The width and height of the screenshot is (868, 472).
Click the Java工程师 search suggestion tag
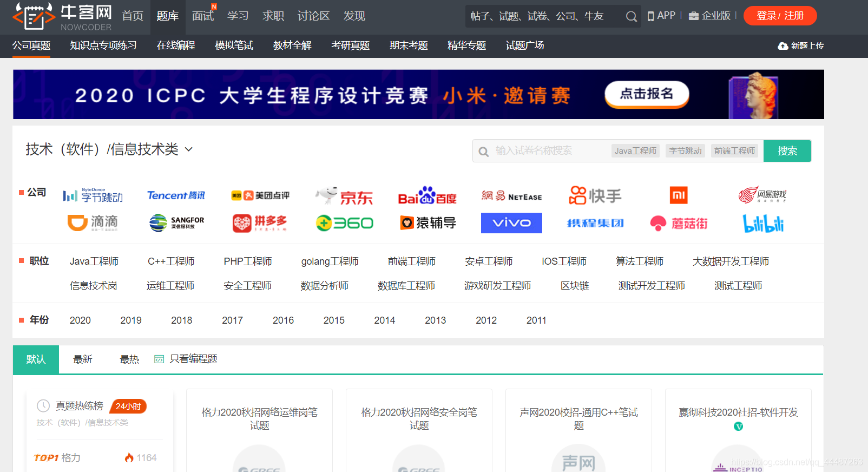[635, 151]
